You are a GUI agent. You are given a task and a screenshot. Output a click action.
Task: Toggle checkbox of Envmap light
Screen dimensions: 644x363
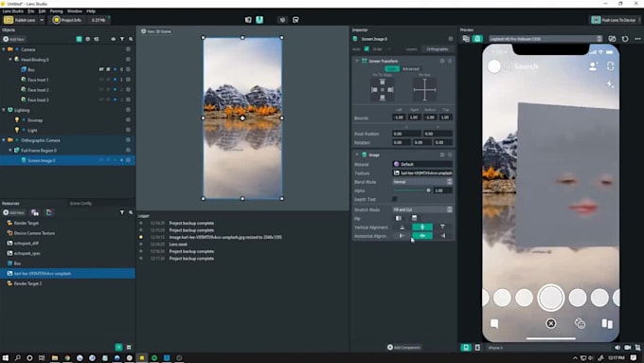128,120
